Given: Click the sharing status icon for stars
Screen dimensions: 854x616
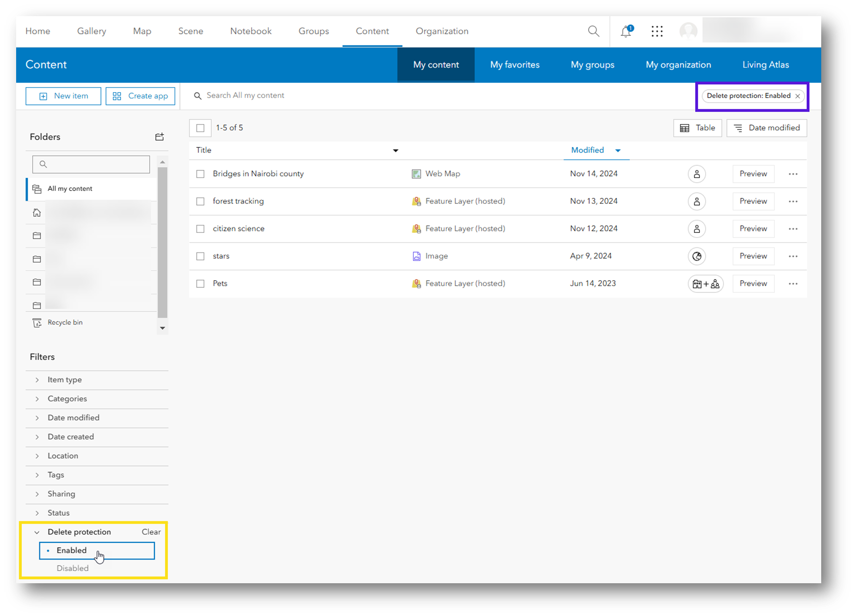Looking at the screenshot, I should tap(697, 256).
